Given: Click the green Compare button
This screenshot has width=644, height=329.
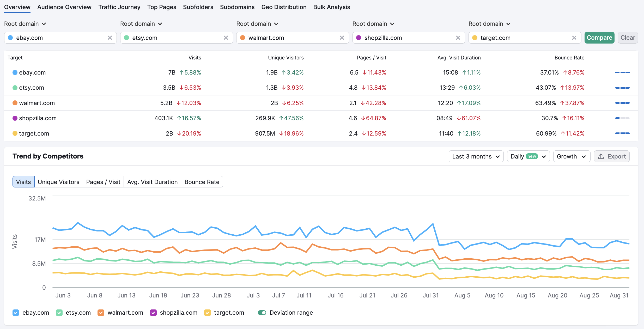Looking at the screenshot, I should point(599,38).
